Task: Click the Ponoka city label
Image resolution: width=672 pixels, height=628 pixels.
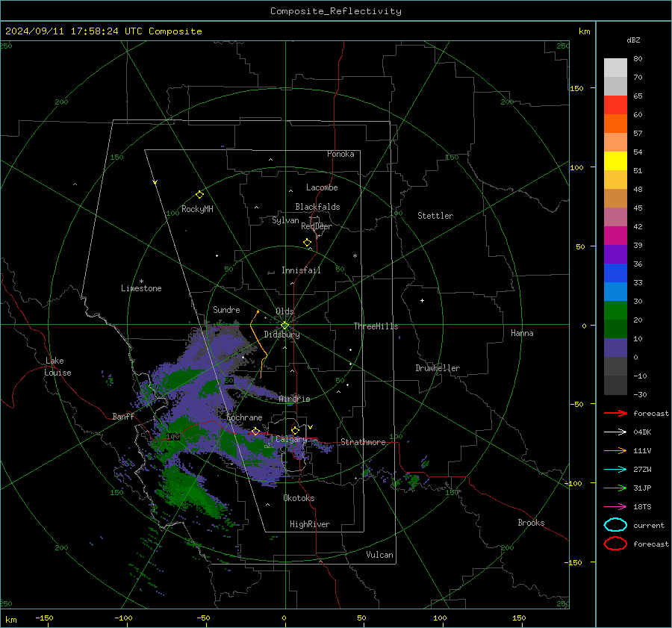Action: (x=340, y=154)
